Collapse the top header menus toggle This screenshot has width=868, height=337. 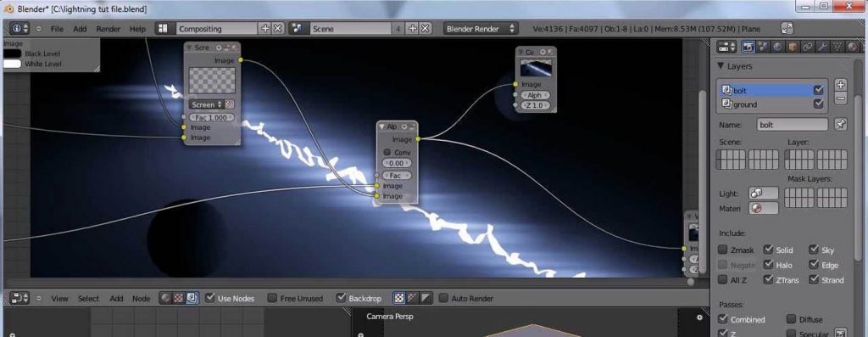point(39,29)
